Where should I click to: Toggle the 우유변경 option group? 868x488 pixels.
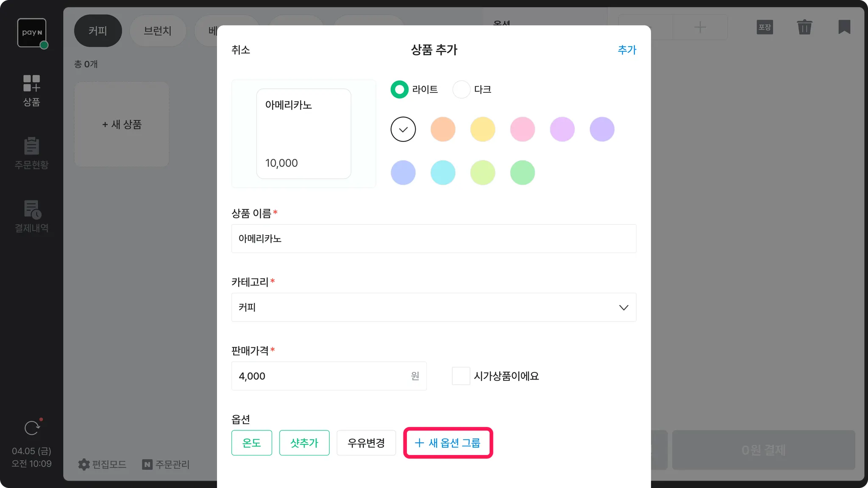point(366,443)
